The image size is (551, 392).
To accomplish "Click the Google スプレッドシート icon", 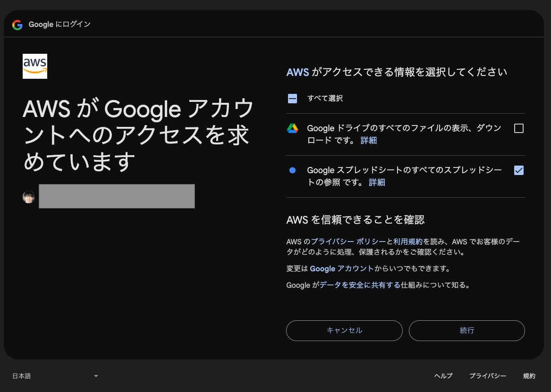I will (x=293, y=170).
